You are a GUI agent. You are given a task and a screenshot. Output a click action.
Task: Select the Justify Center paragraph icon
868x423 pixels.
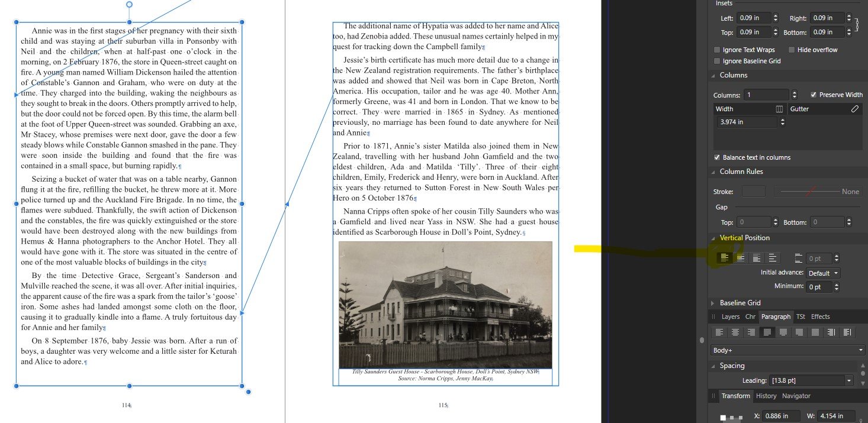783,332
